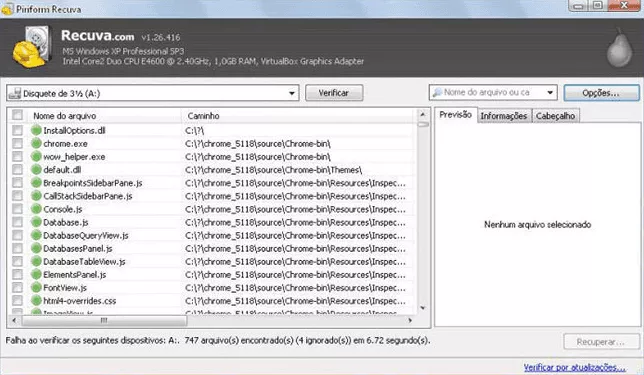Click the green status dot beside chrome.exe
644x375 pixels.
(x=36, y=144)
